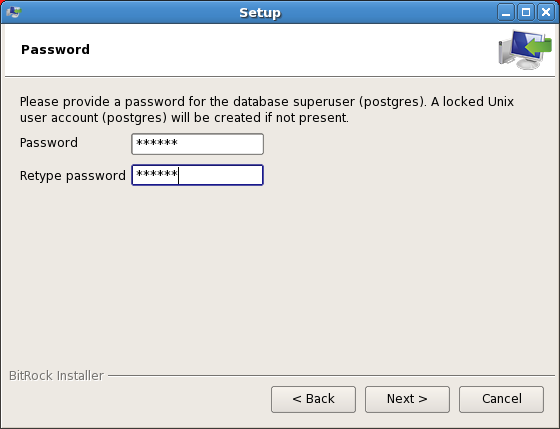
Task: Minimize the Setup window
Action: point(506,13)
